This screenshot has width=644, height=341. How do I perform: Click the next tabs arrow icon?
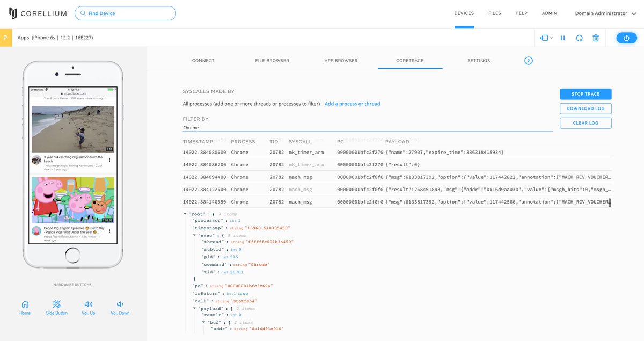pyautogui.click(x=528, y=61)
